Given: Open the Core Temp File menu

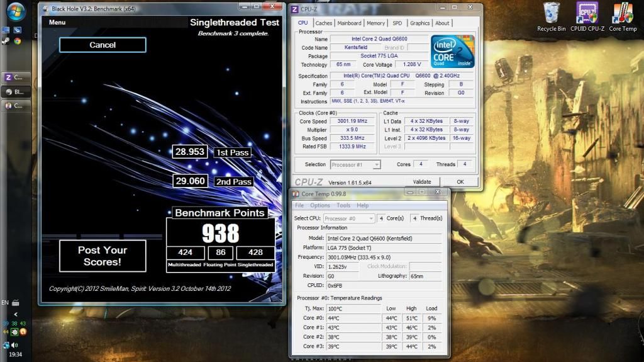Looking at the screenshot, I should (x=299, y=205).
